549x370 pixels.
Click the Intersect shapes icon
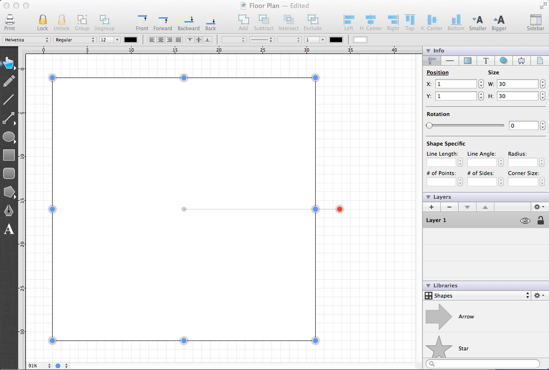289,22
